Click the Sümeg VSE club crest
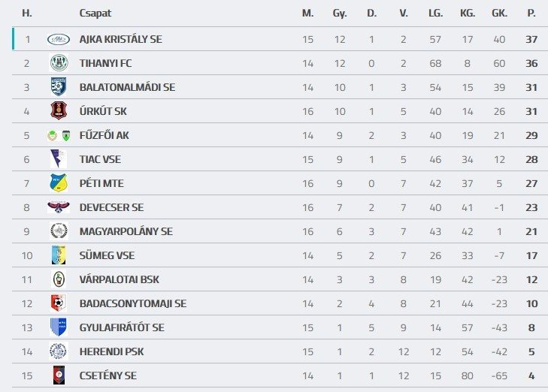This screenshot has height=392, width=548. tap(59, 255)
